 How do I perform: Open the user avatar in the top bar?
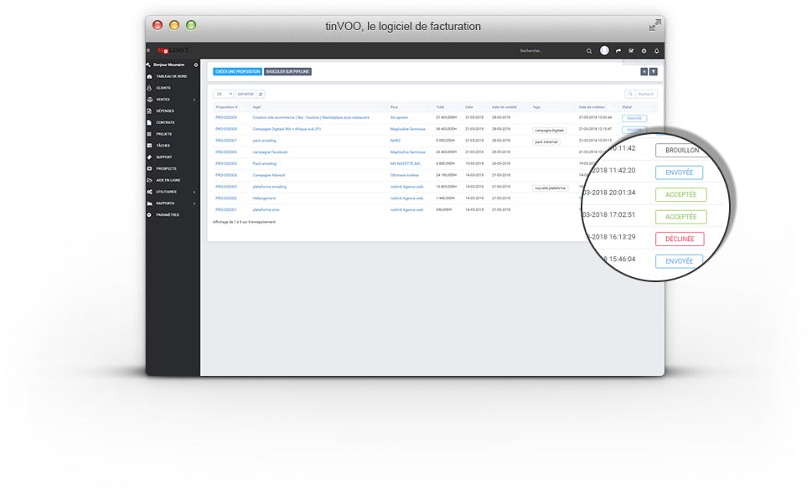click(x=604, y=51)
